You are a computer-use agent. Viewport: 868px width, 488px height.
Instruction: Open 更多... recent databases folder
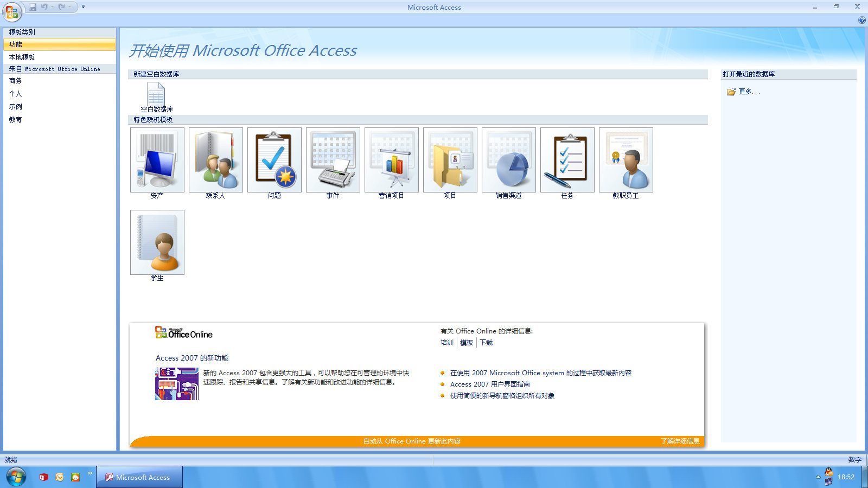pos(744,92)
